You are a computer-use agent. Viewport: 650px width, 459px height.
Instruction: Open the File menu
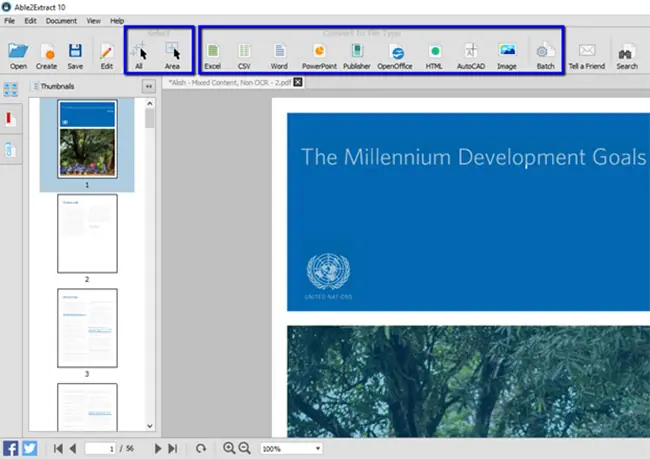pyautogui.click(x=10, y=21)
